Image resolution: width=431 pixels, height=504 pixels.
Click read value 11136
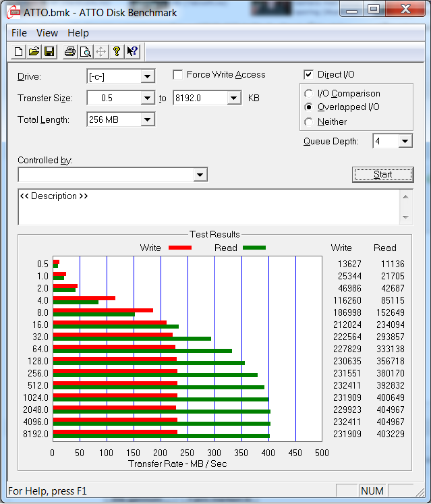(x=393, y=264)
